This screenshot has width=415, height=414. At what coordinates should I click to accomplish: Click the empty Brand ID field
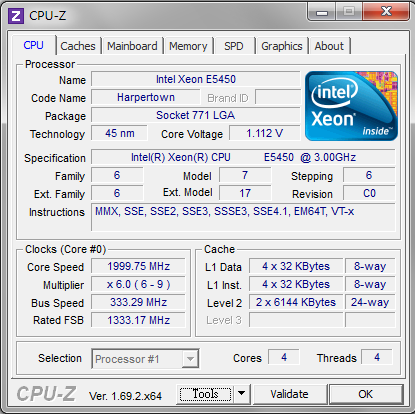pos(278,97)
